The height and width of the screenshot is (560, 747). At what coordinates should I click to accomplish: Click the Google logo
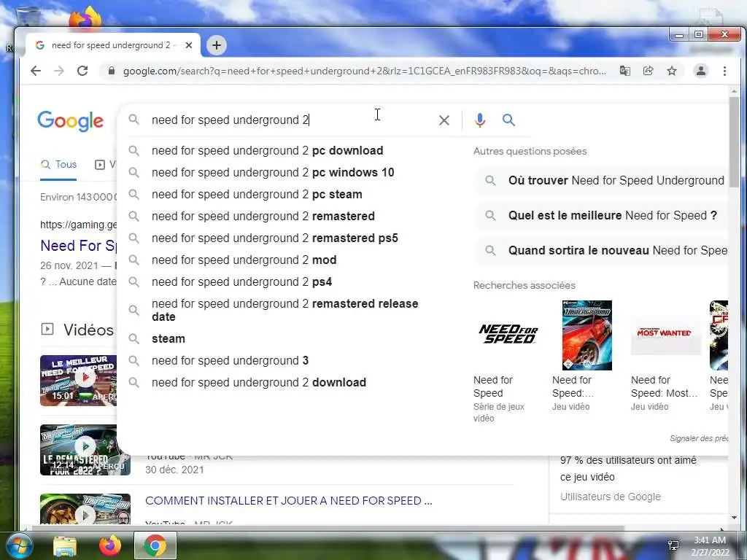70,121
